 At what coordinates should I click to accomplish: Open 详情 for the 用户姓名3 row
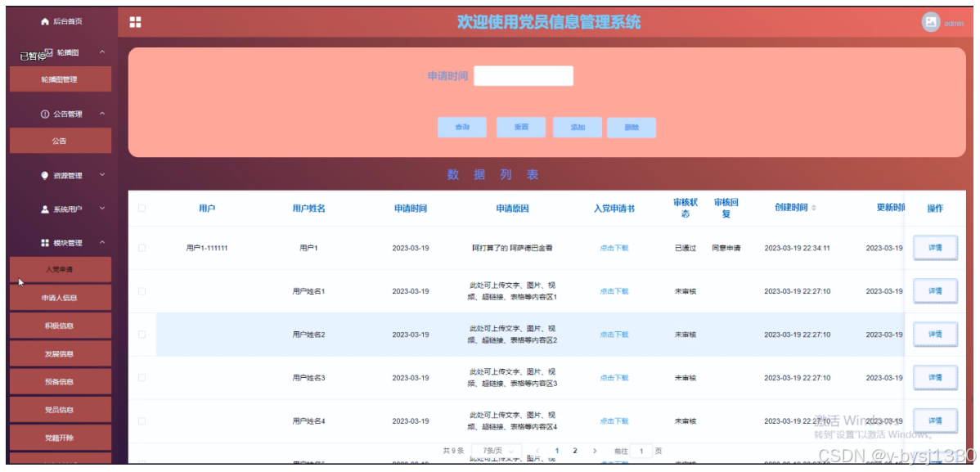[935, 377]
